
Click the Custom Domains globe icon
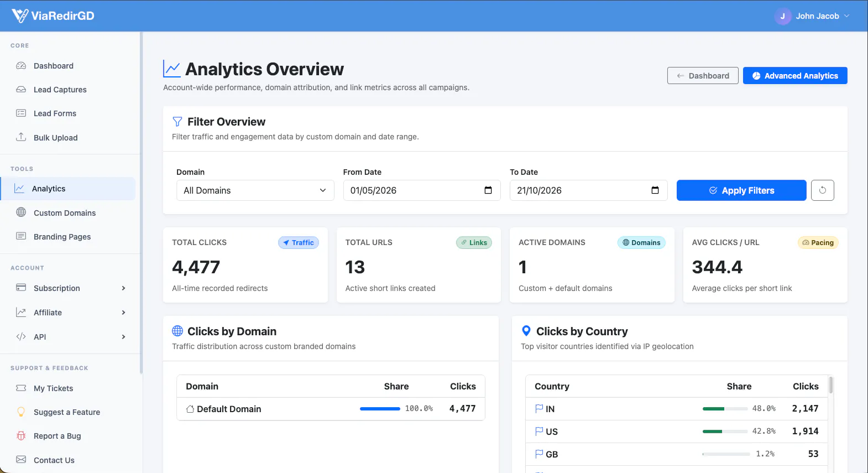click(x=21, y=212)
